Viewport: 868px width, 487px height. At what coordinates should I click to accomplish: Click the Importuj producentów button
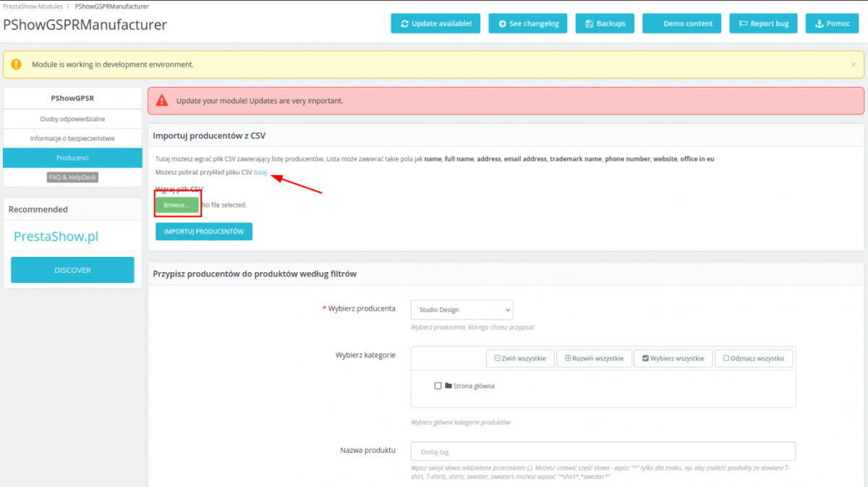click(x=203, y=232)
